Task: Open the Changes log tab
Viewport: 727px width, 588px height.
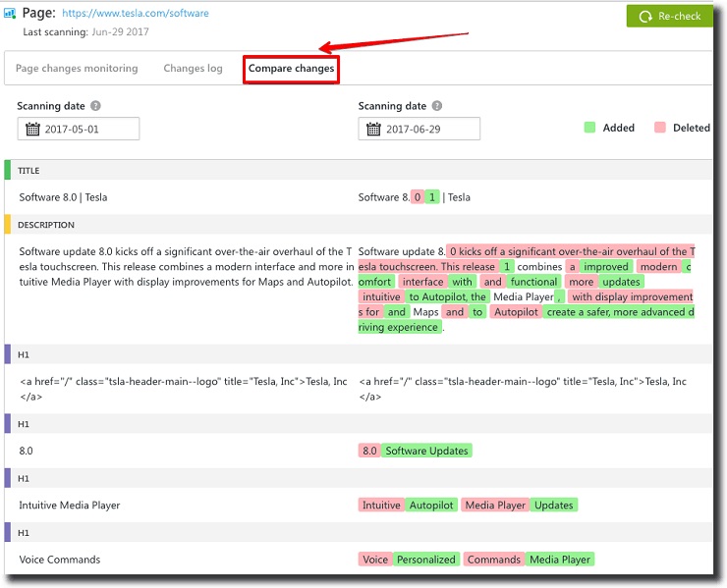Action: point(193,68)
